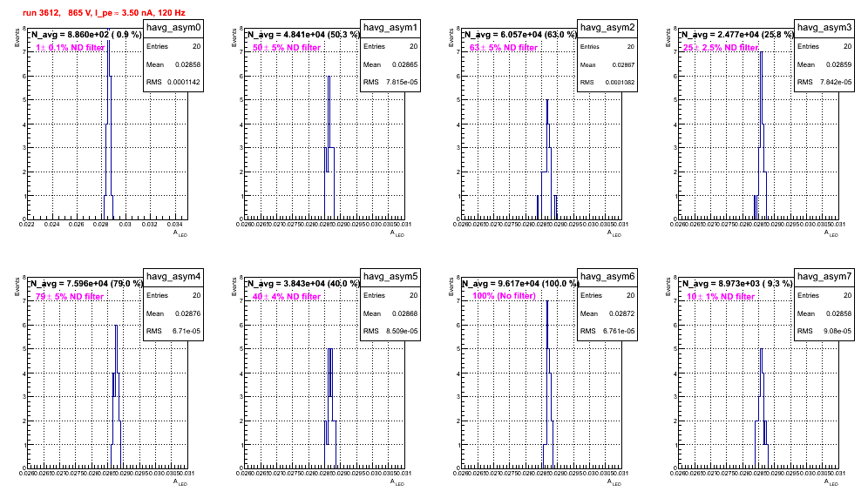Click the Events y-axis title of havg_asym0 plot
The image size is (868, 498).
tap(17, 37)
